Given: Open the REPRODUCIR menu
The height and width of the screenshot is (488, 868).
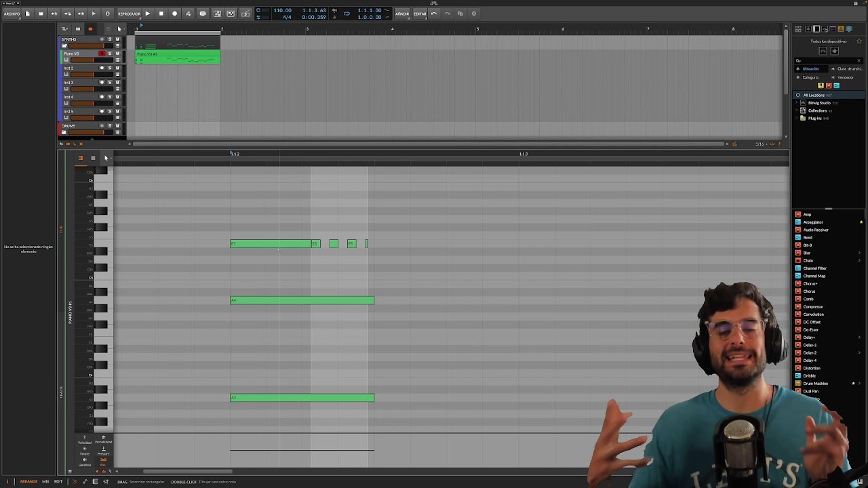Looking at the screenshot, I should (x=129, y=14).
